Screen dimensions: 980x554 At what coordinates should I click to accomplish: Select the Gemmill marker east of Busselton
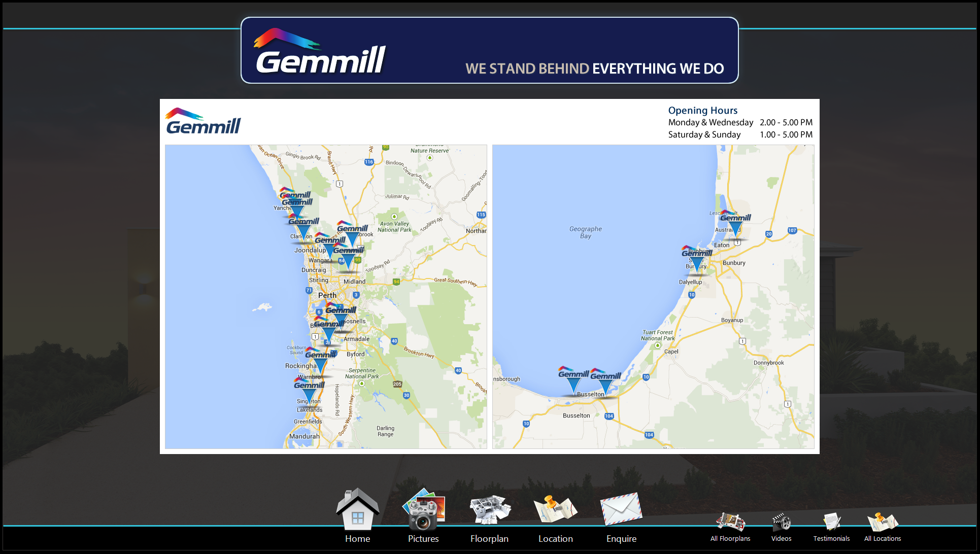click(x=605, y=384)
